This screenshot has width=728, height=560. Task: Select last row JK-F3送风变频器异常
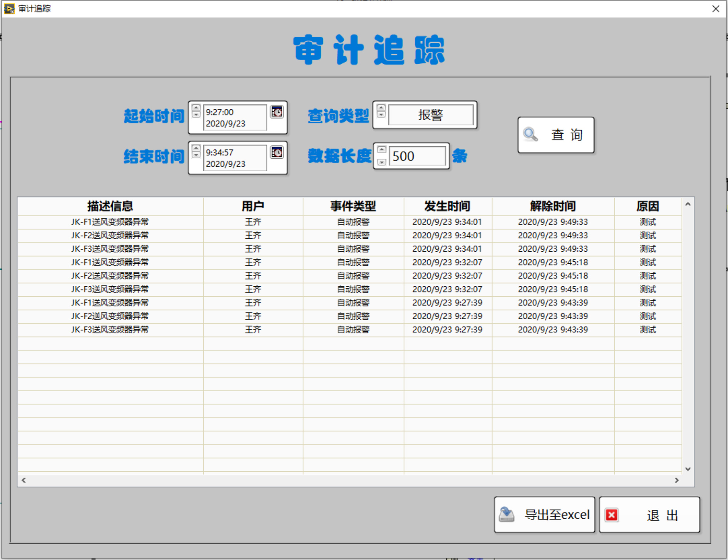(x=110, y=330)
